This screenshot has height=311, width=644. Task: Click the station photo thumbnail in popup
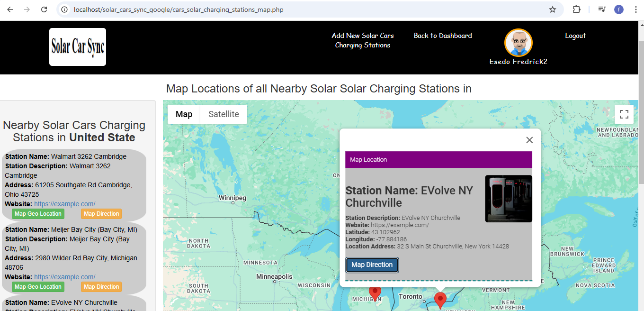coord(508,198)
